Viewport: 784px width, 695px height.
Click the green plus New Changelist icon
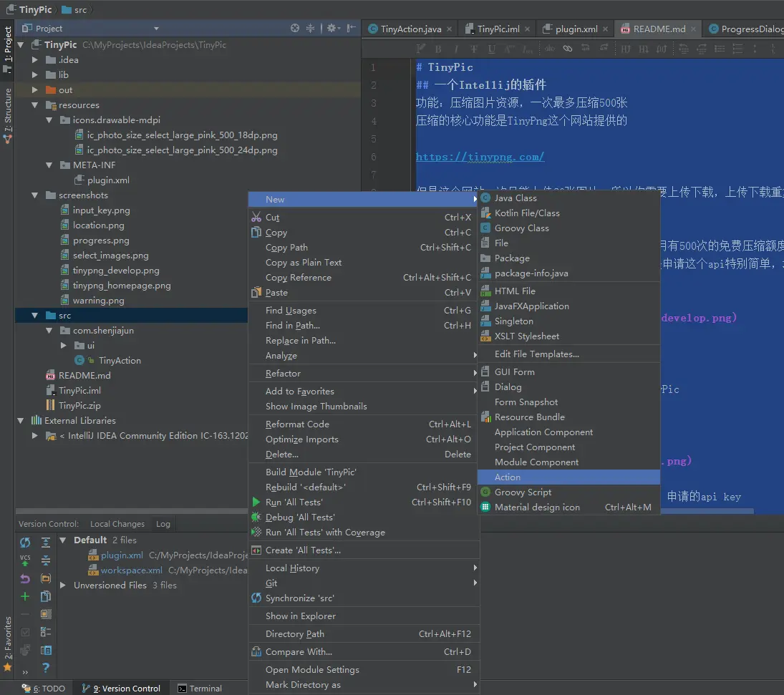click(x=25, y=596)
